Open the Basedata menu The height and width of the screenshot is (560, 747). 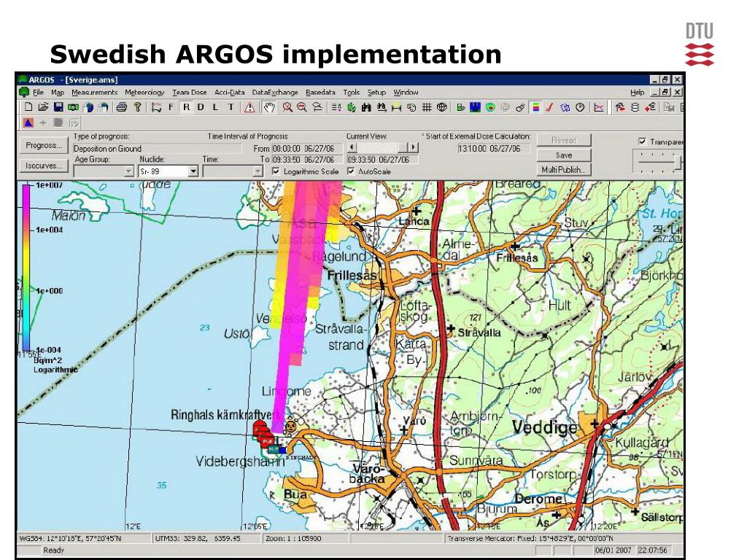point(321,93)
